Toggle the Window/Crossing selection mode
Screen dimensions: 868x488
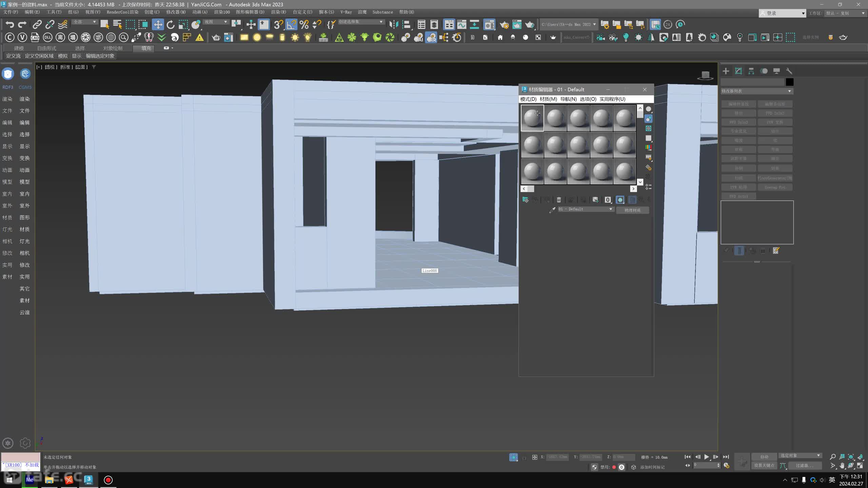[x=143, y=24]
